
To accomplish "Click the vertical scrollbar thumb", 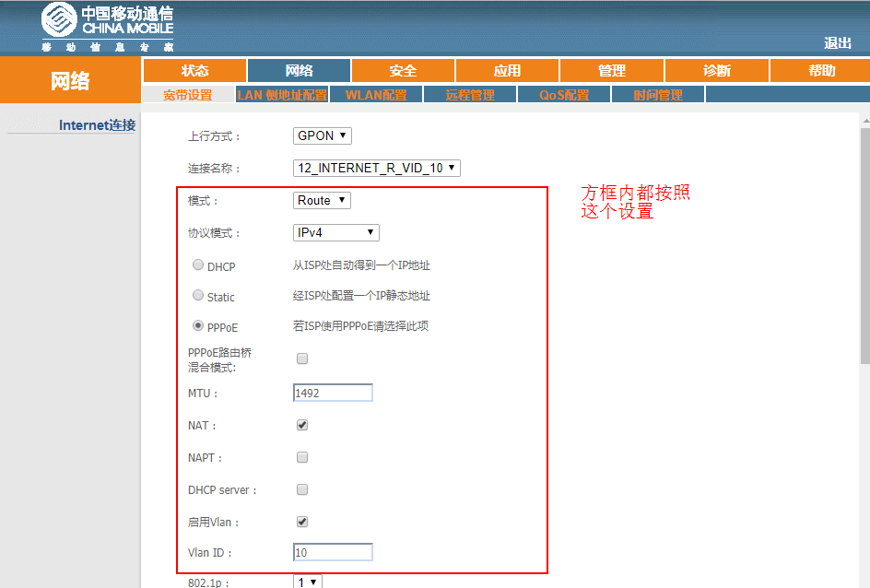I will [x=865, y=246].
